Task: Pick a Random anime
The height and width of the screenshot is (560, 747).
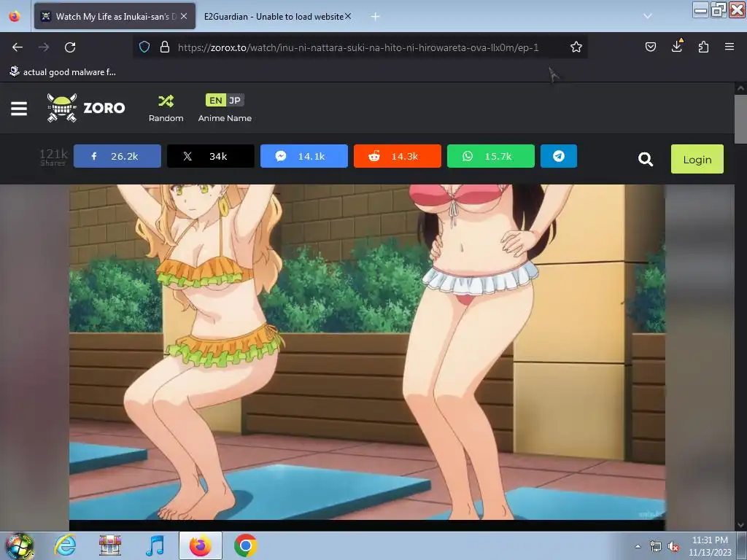Action: tap(166, 108)
